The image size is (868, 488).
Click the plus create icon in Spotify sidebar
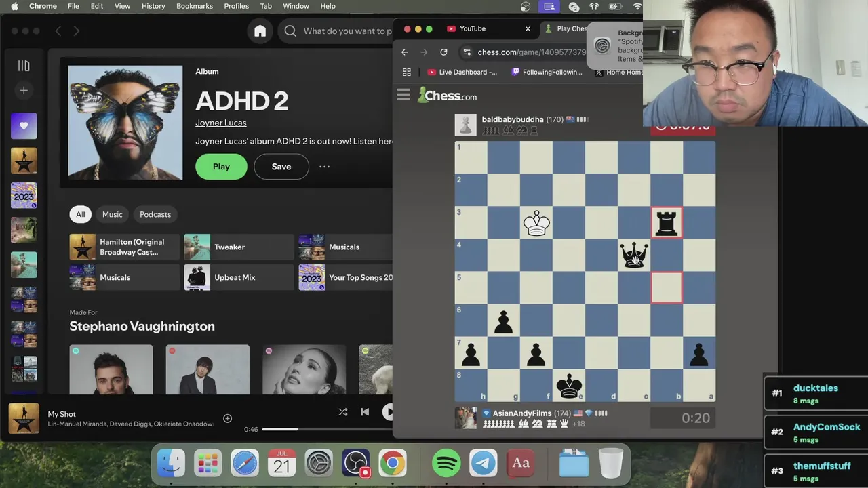click(24, 90)
